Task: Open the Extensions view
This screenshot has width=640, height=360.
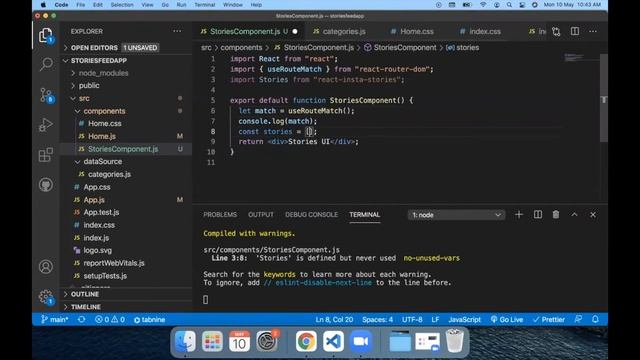Action: coord(46,155)
